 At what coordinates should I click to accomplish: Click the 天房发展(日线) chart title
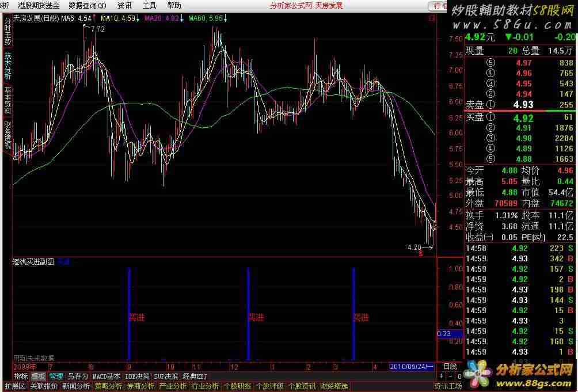click(x=36, y=18)
